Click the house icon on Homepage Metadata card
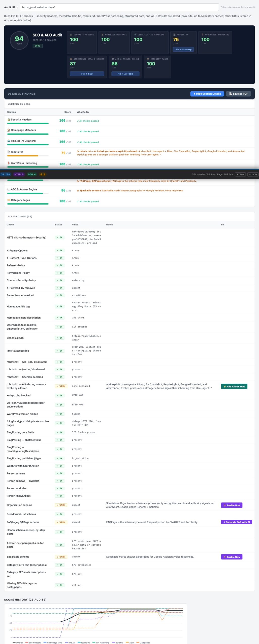This screenshot has width=259, height=644. point(103,35)
